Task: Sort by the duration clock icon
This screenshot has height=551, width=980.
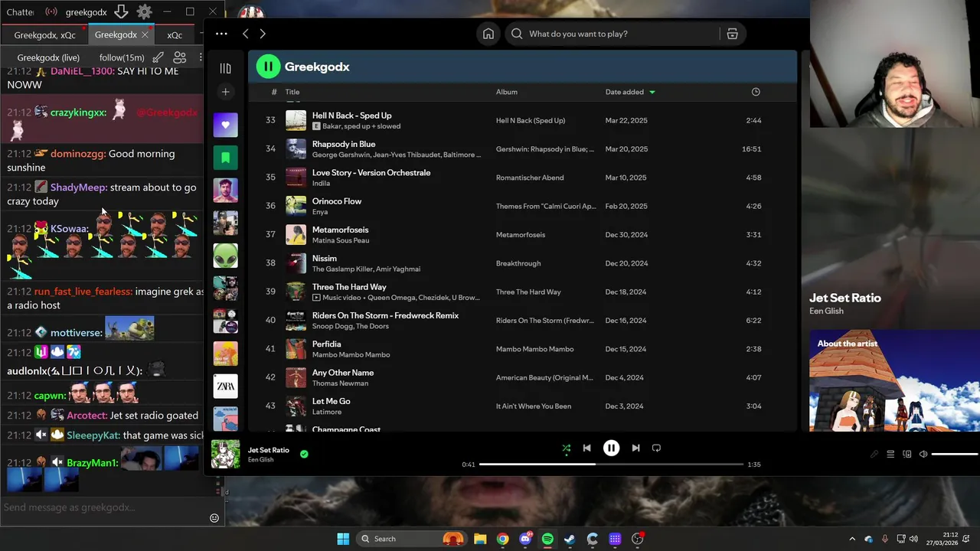Action: [756, 92]
